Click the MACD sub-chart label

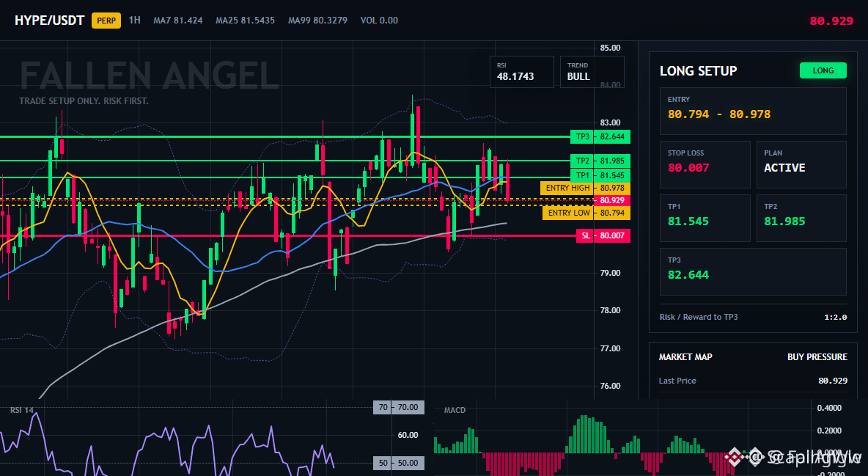click(455, 410)
